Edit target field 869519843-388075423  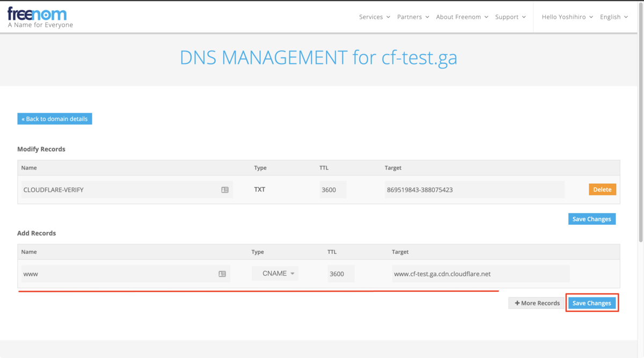point(474,190)
